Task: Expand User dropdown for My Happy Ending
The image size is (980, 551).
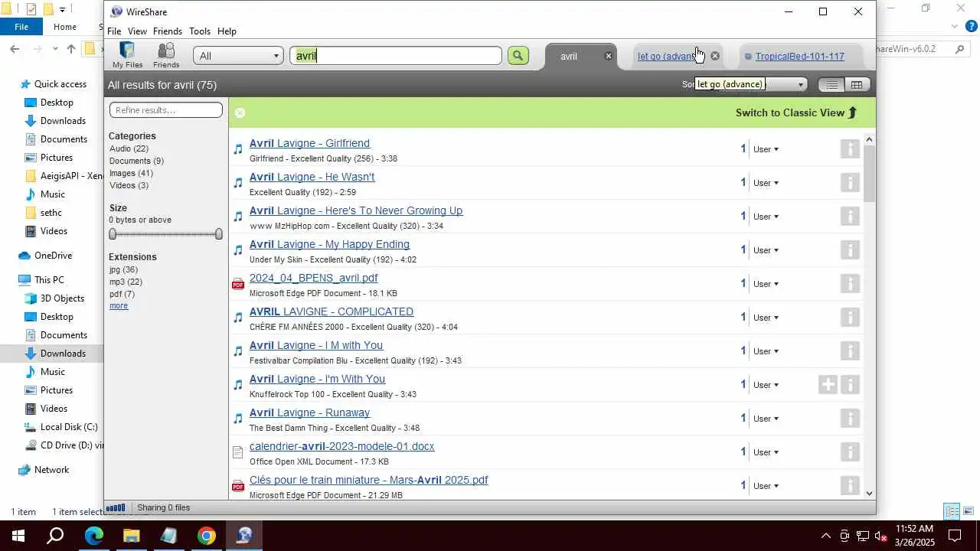Action: [x=766, y=250]
